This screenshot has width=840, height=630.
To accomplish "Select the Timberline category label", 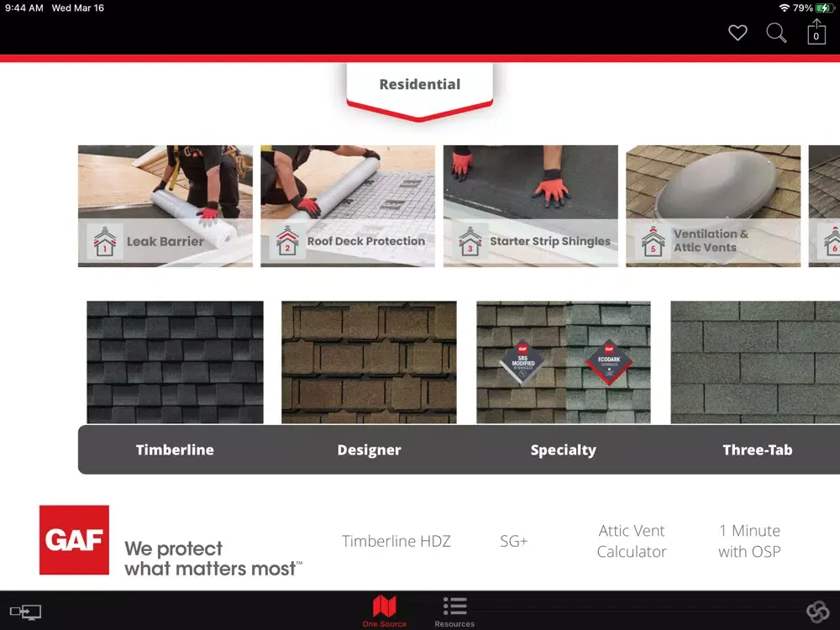I will pos(175,450).
